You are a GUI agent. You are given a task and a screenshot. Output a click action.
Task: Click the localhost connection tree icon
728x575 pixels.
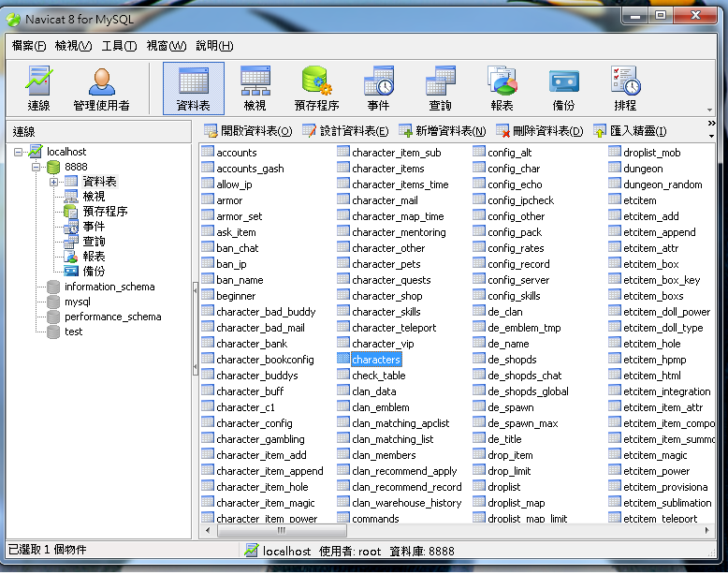(36, 151)
